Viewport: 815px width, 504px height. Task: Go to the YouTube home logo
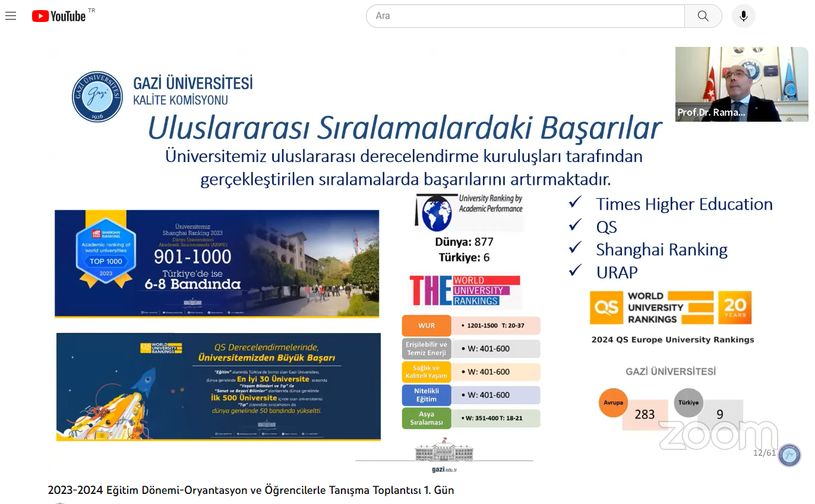(x=59, y=16)
